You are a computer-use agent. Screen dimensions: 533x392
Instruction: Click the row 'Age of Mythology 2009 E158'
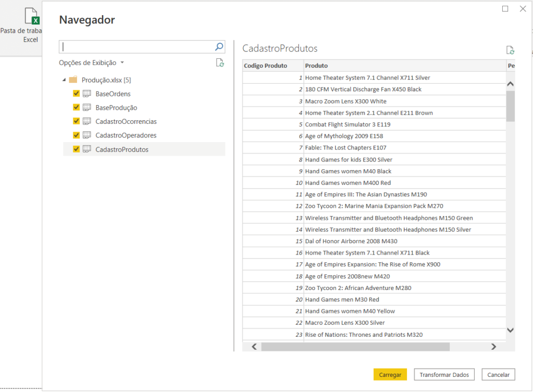[374, 136]
